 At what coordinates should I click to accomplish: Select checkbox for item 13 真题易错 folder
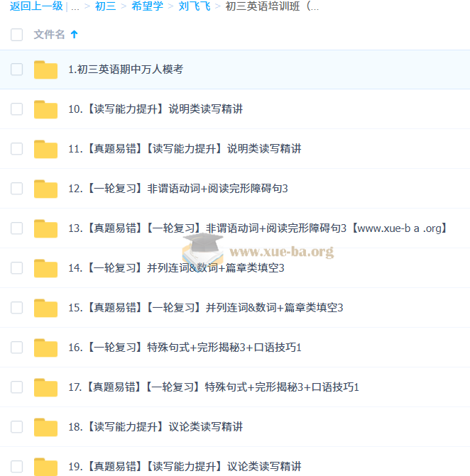point(17,228)
